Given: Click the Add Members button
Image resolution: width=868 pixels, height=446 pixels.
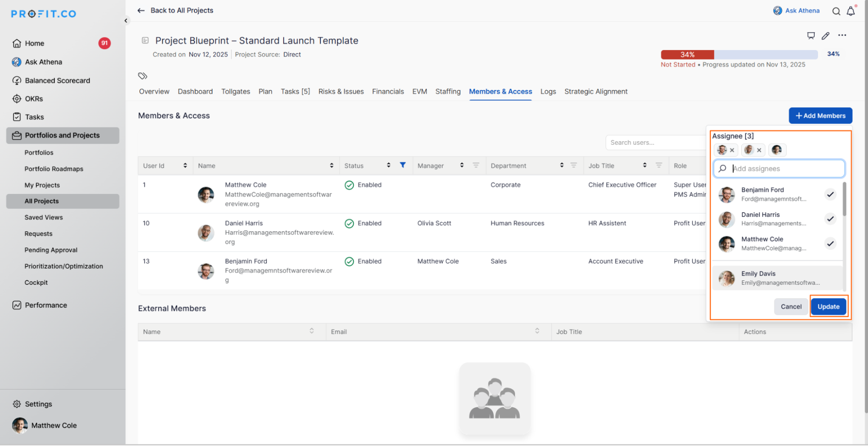Looking at the screenshot, I should 820,116.
